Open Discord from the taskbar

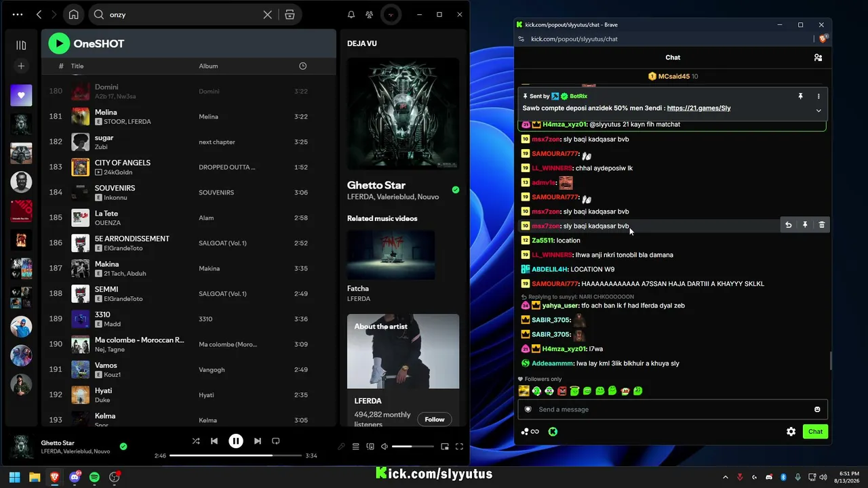(x=75, y=477)
